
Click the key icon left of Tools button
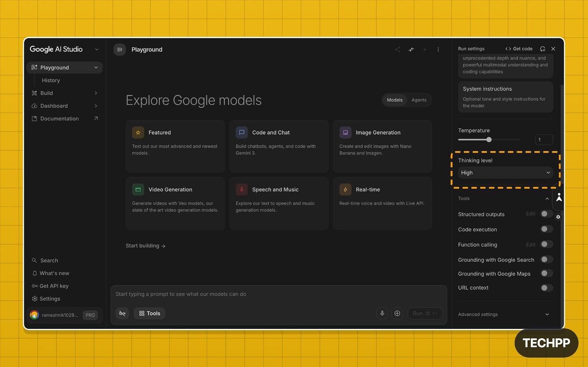tap(122, 313)
